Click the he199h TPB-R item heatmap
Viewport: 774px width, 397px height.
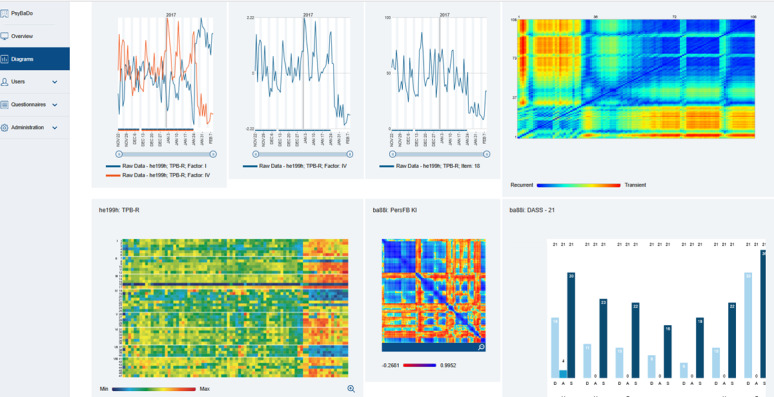pyautogui.click(x=235, y=309)
